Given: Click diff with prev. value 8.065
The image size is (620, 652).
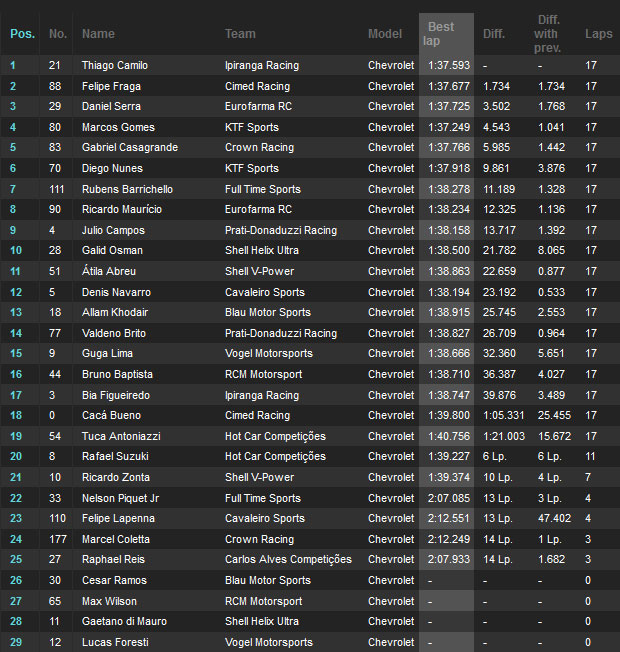Looking at the screenshot, I should [x=551, y=250].
